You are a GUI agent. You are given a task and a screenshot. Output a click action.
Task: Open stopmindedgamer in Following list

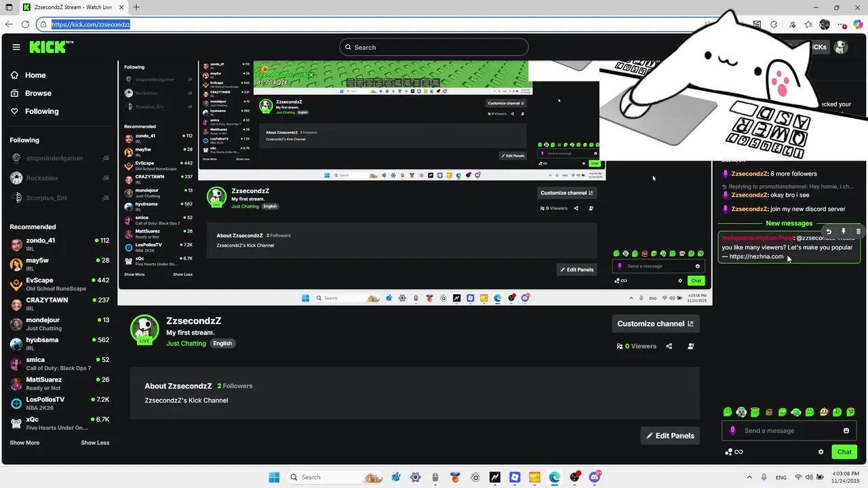tap(59, 158)
